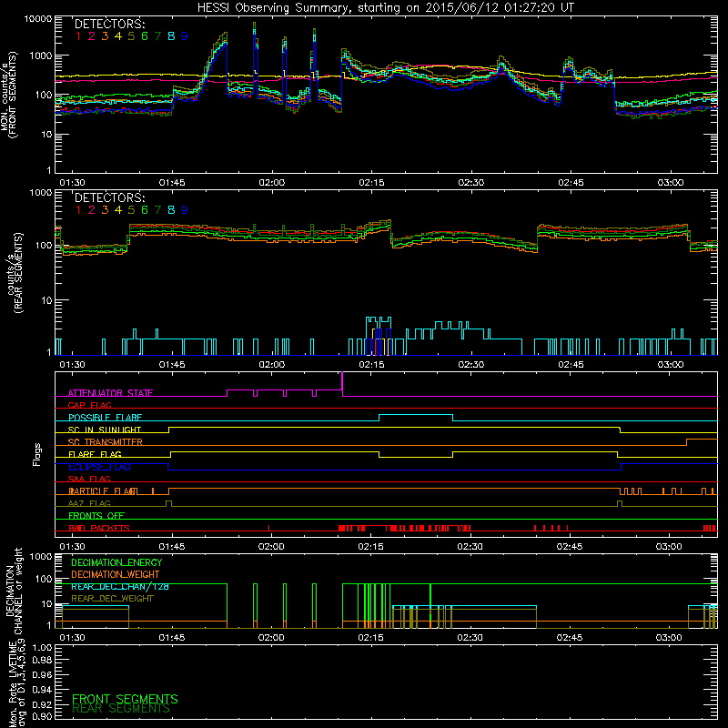Click the SC TRANSMITTER flag label

(105, 442)
